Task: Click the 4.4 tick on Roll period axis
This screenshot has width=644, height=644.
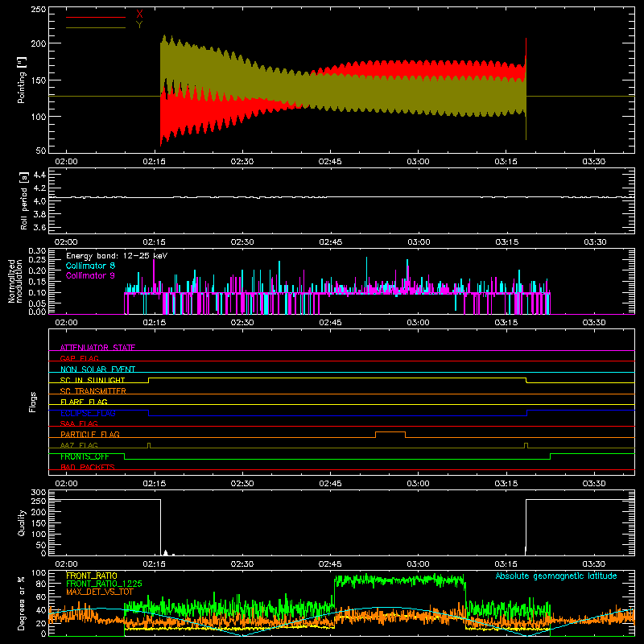Action: tap(39, 175)
